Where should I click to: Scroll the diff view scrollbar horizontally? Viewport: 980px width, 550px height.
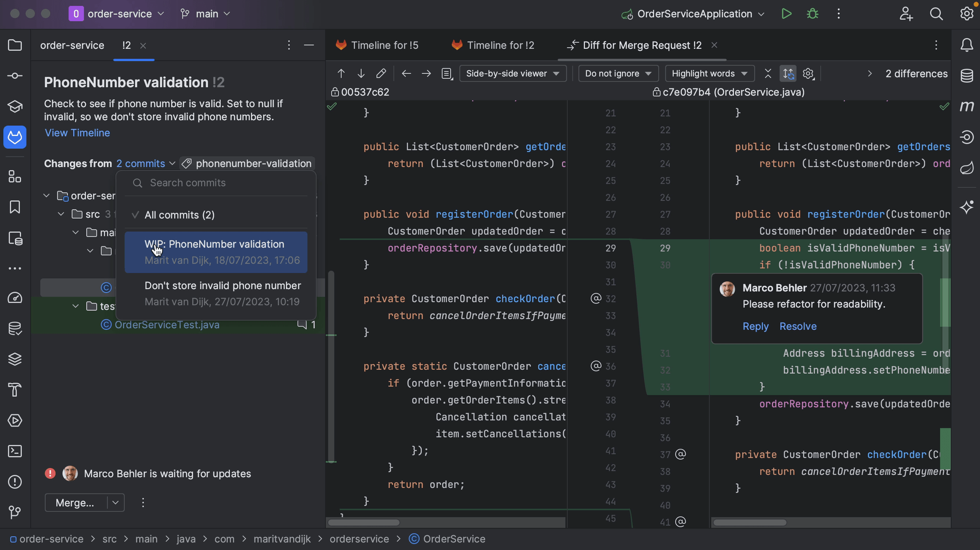click(363, 521)
